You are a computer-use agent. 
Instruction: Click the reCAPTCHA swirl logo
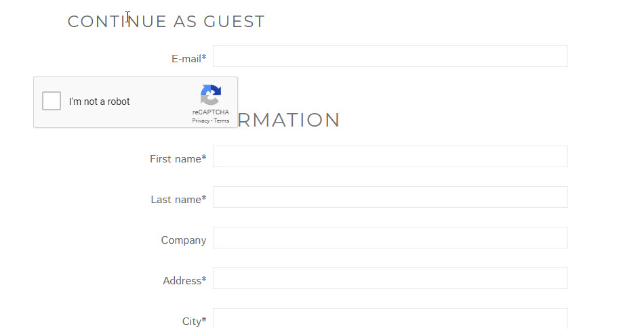210,95
